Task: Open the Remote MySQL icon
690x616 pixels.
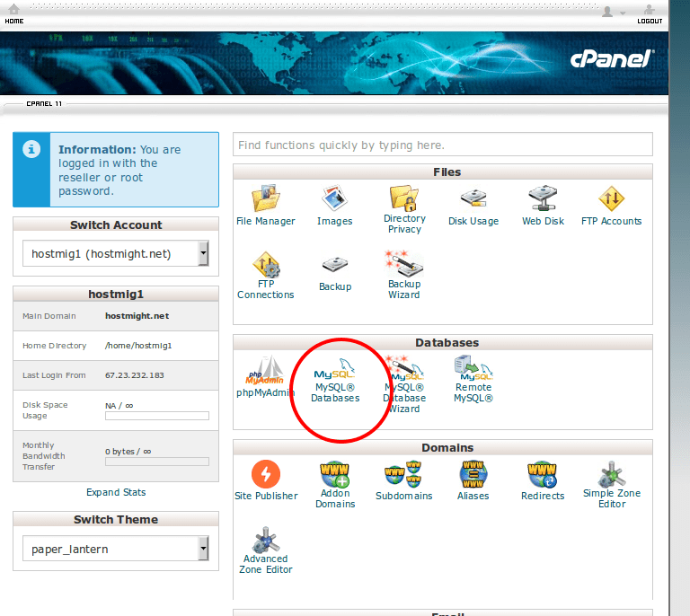Action: [x=473, y=367]
